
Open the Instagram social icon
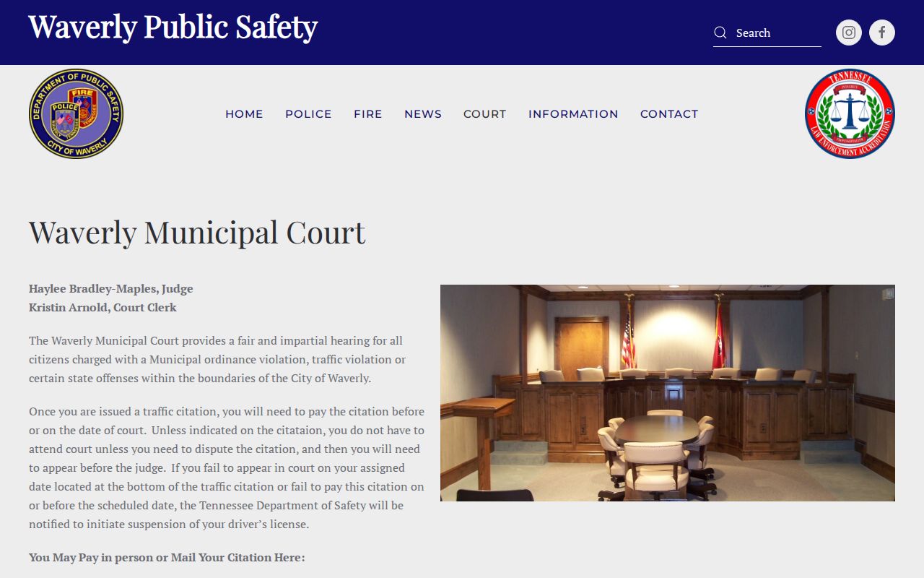point(849,33)
